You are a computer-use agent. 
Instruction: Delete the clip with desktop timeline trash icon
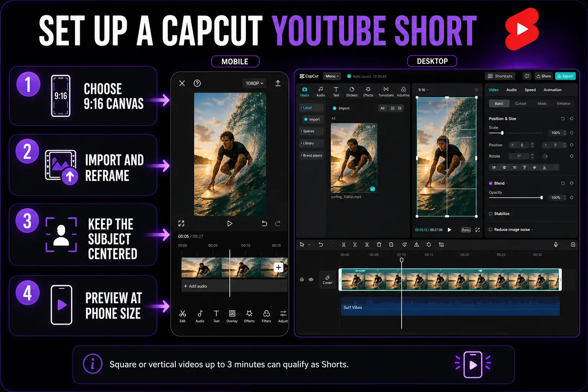[379, 245]
